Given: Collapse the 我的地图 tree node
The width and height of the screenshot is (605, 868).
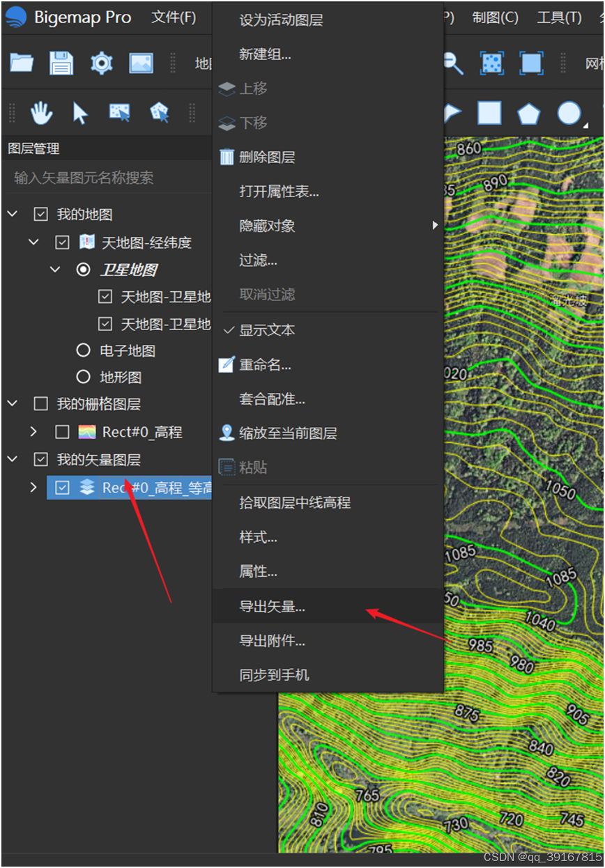Looking at the screenshot, I should tap(11, 214).
